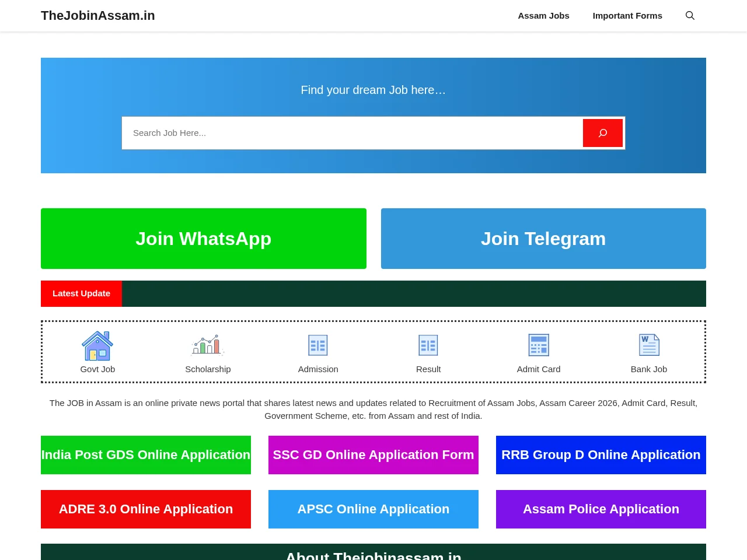Image resolution: width=747 pixels, height=560 pixels.
Task: Open SSC GD Online Application Form
Action: coord(373,455)
